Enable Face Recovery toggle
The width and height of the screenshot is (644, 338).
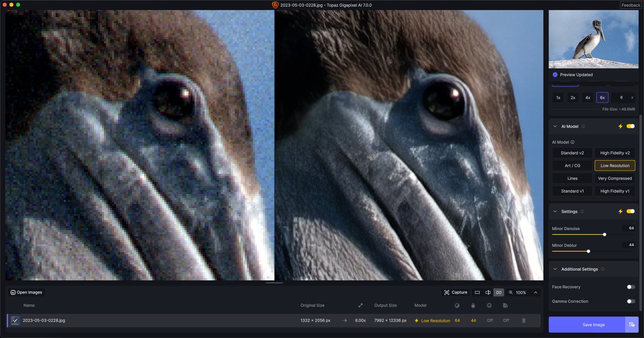(631, 287)
